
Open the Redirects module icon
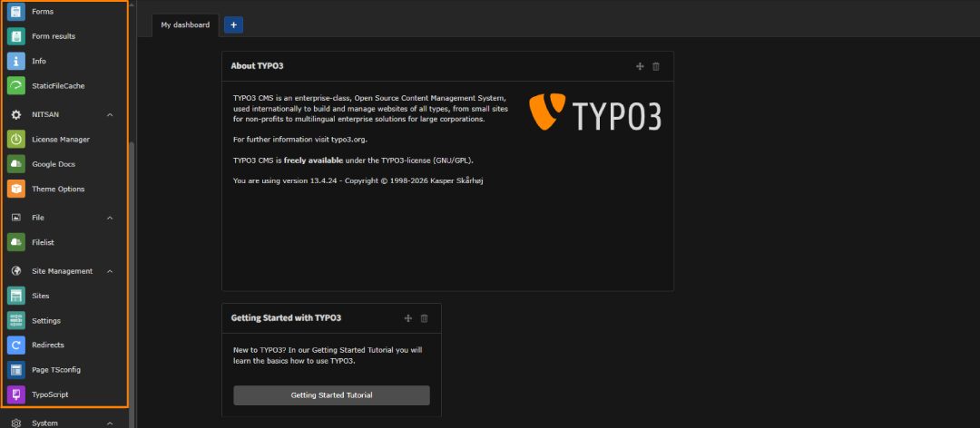coord(16,345)
